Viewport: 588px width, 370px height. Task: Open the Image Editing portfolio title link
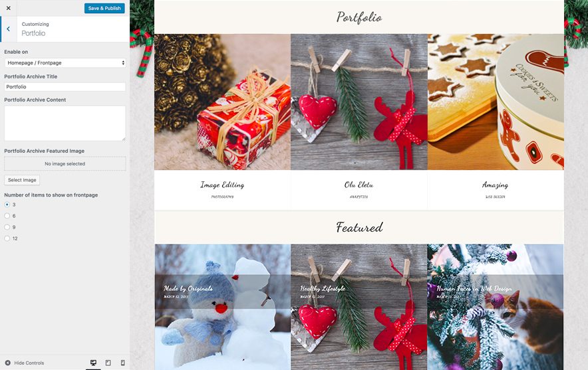coord(222,185)
